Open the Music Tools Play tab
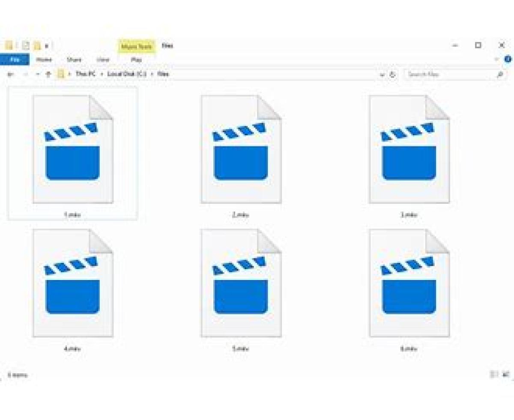514x420 pixels. [x=136, y=60]
